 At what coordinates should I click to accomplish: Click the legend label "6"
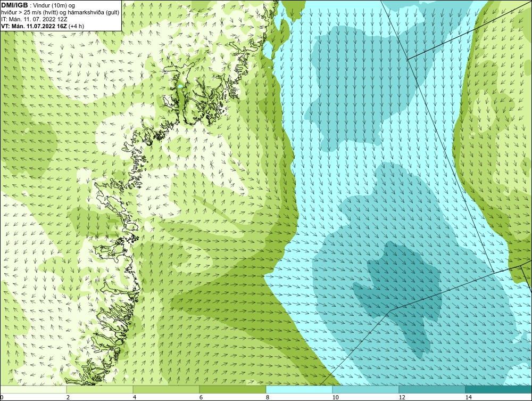[201, 397]
